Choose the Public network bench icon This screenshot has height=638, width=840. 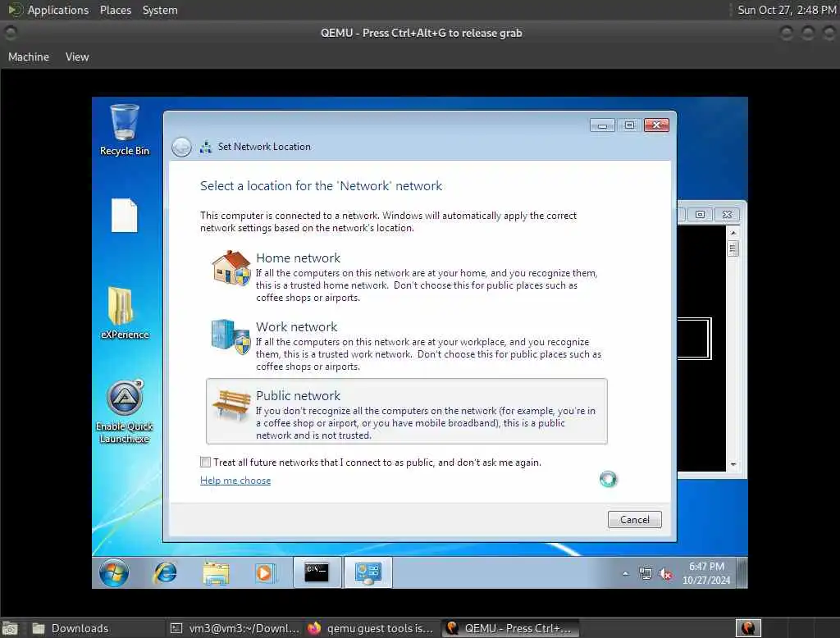(x=231, y=405)
